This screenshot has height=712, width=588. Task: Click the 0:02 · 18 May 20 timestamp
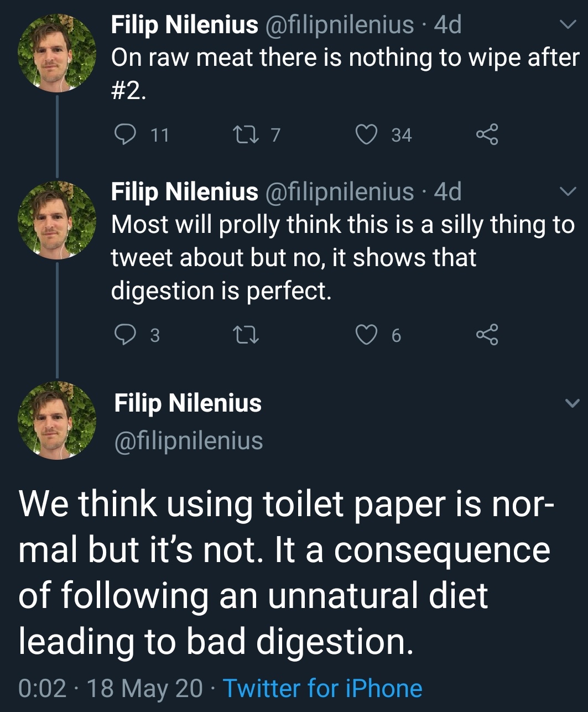point(111,688)
